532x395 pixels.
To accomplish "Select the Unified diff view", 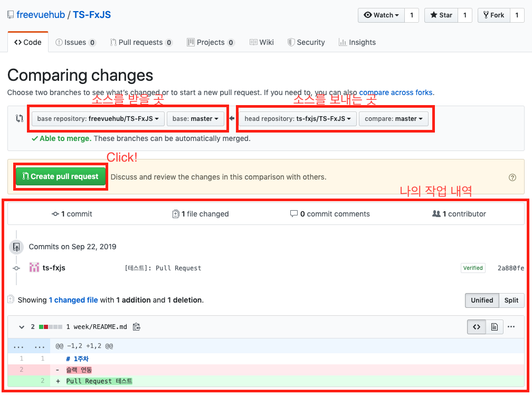I will point(482,300).
